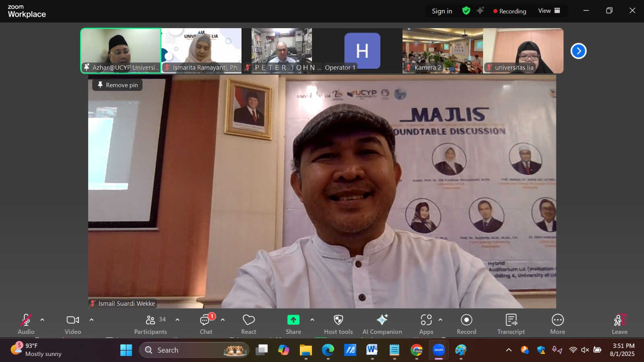
Task: Click the encryption green shield icon
Action: click(x=466, y=11)
